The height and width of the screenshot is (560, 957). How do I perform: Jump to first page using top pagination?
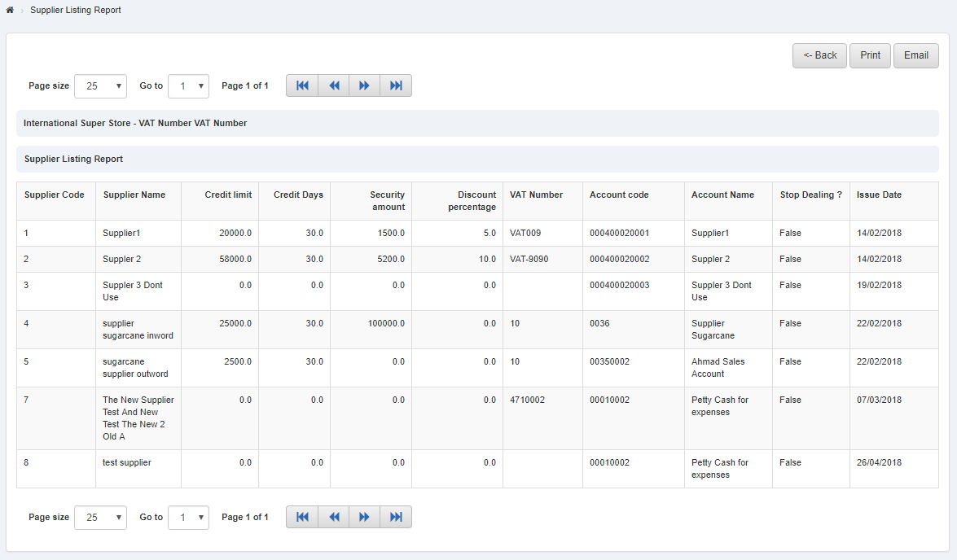302,85
